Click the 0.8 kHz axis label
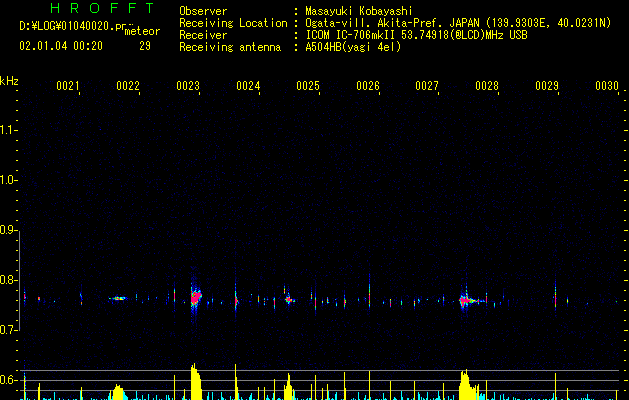Image resolution: width=629 pixels, height=400 pixels. [x=8, y=280]
